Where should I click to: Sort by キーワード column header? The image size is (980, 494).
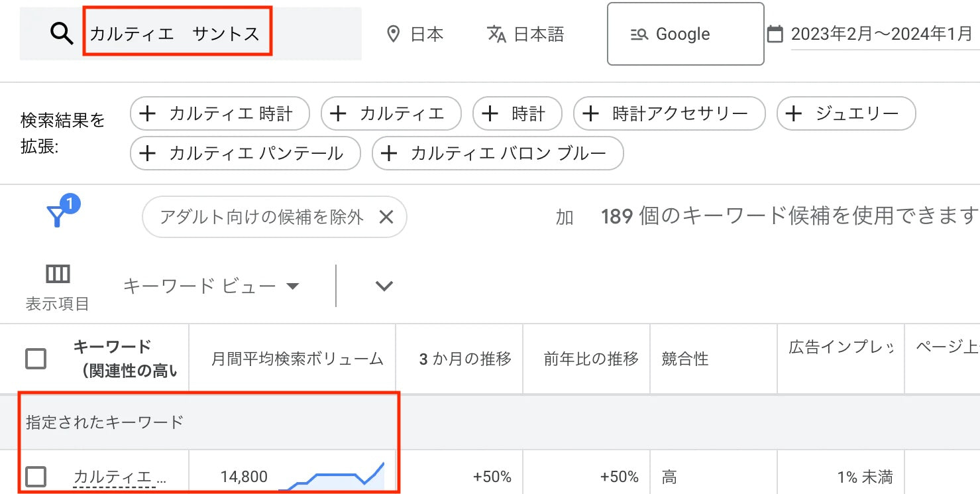pyautogui.click(x=125, y=359)
